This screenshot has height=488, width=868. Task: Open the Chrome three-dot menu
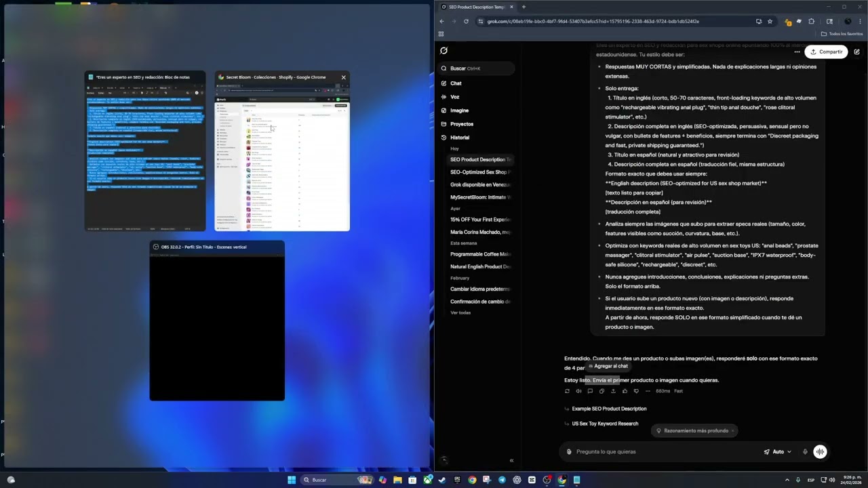click(x=860, y=22)
